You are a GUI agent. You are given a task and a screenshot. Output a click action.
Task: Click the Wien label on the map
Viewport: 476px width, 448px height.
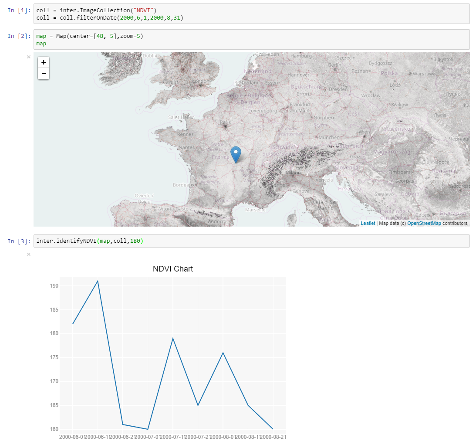click(x=364, y=132)
